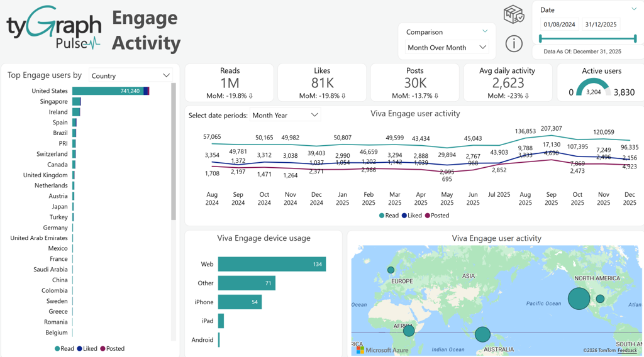Click the Data As Of December 31 text

tap(582, 52)
